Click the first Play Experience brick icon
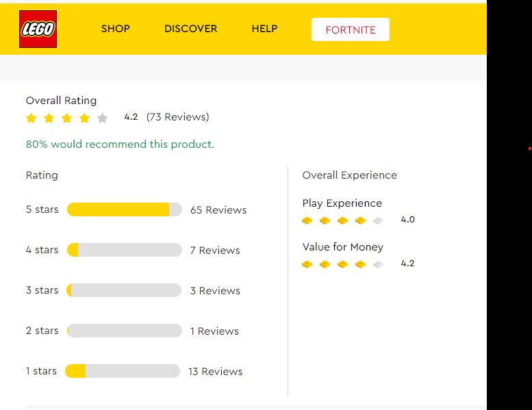 click(307, 220)
